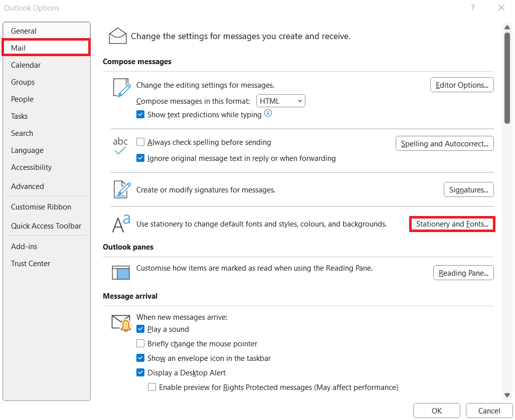
Task: Open the Help question mark
Action: (473, 8)
